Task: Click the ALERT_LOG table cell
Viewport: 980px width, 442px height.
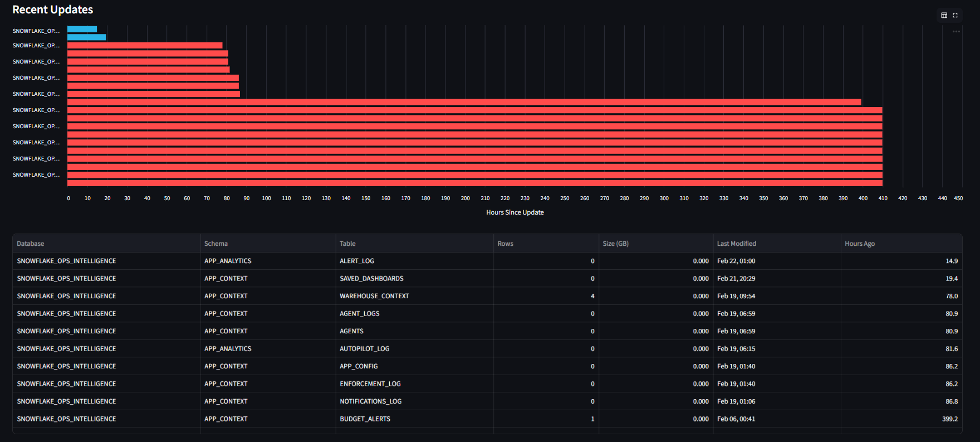Action: (x=414, y=261)
